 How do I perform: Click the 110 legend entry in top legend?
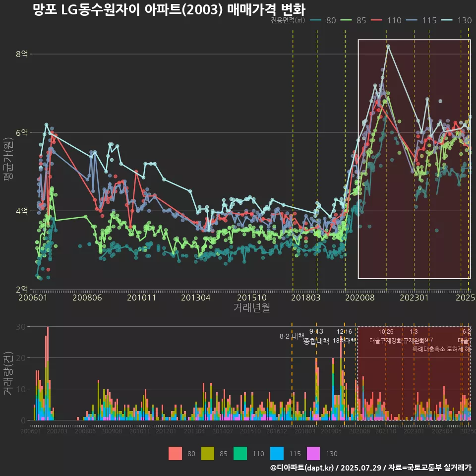point(386,20)
